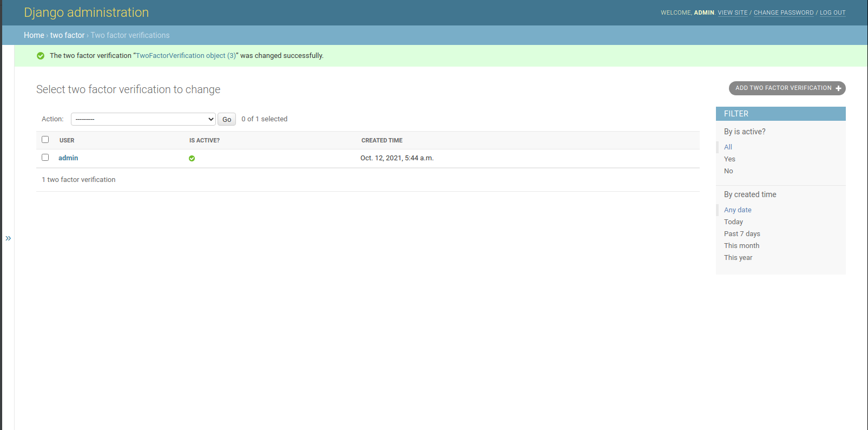Click the Add Two Factor Verification button

click(x=786, y=88)
